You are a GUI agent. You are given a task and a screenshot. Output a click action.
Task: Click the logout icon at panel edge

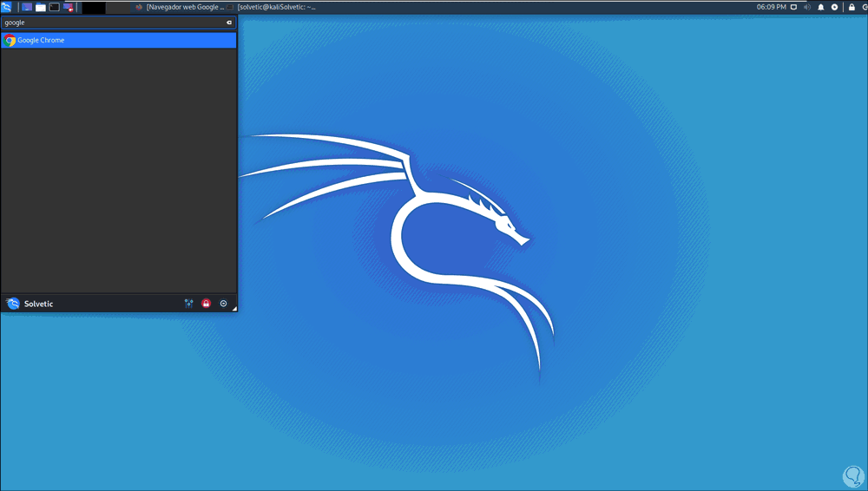865,7
